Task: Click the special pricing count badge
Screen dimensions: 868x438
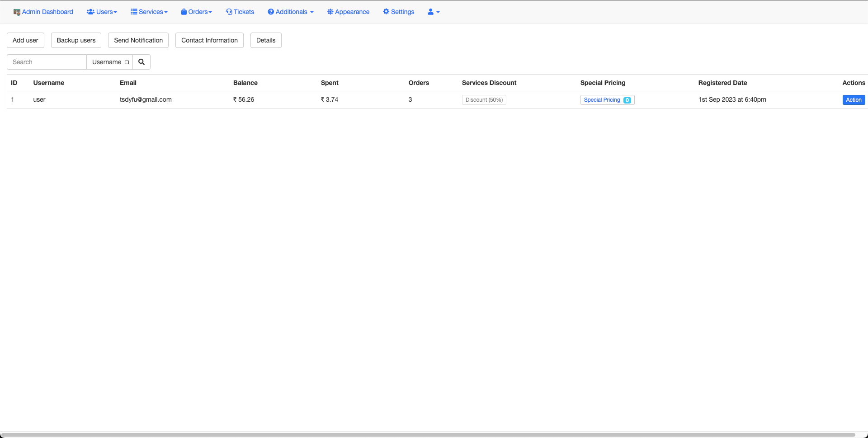Action: (x=627, y=100)
